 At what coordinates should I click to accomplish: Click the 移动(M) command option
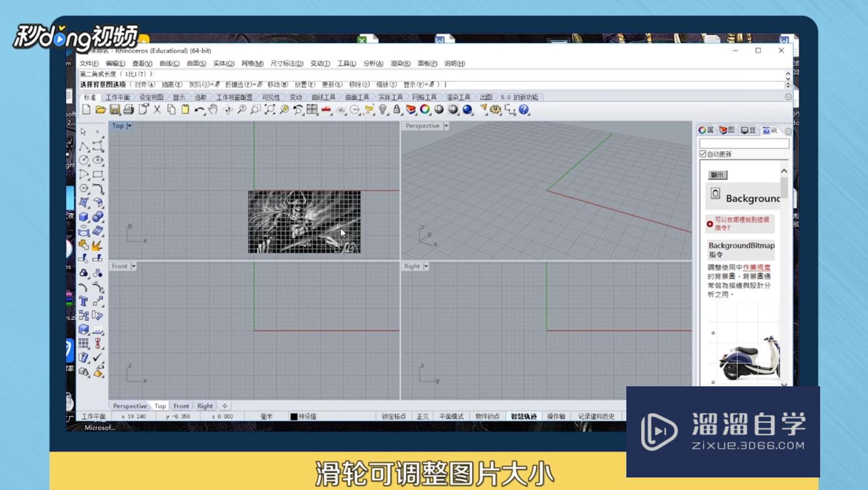pos(278,84)
